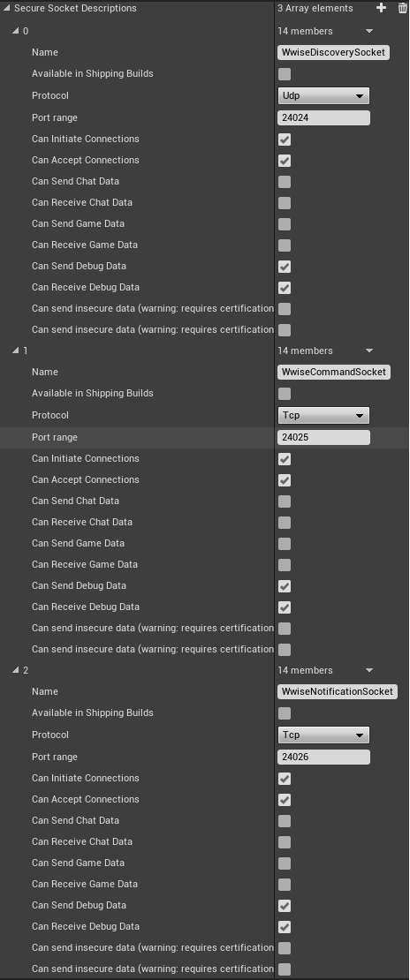Open the element 1 options arrow beside 14 members
This screenshot has height=980, width=410.
pos(368,351)
